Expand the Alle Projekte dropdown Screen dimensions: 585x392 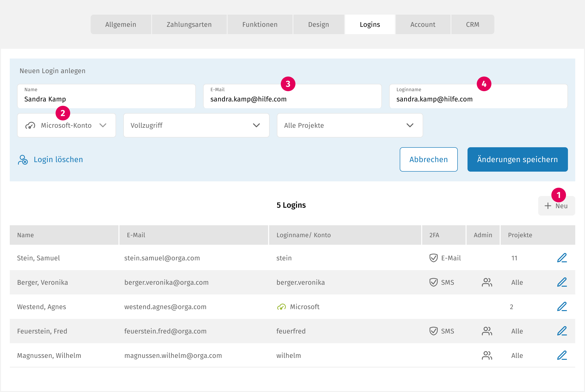350,125
